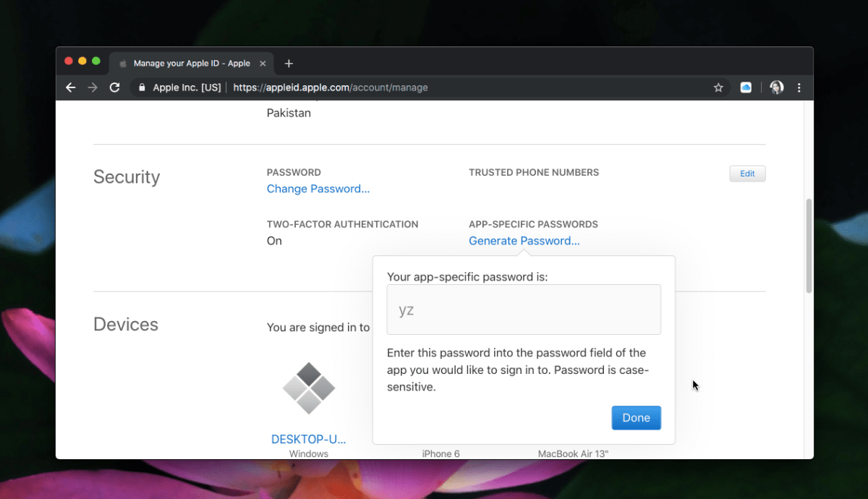This screenshot has width=868, height=499.
Task: Open the iCloud extension icon in toolbar
Action: [x=746, y=88]
